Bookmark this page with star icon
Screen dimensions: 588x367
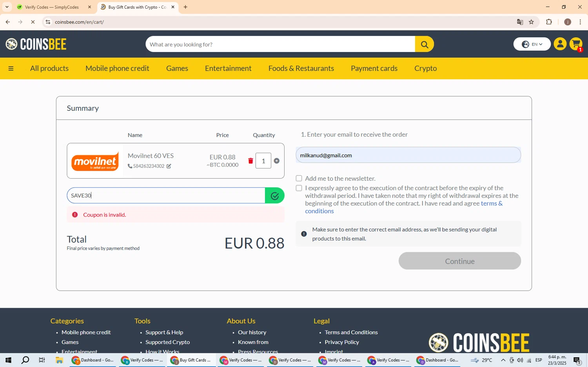(x=532, y=22)
